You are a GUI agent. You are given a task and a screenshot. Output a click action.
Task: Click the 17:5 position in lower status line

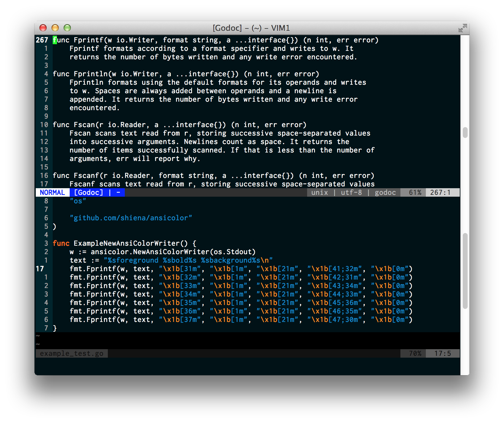tap(443, 353)
